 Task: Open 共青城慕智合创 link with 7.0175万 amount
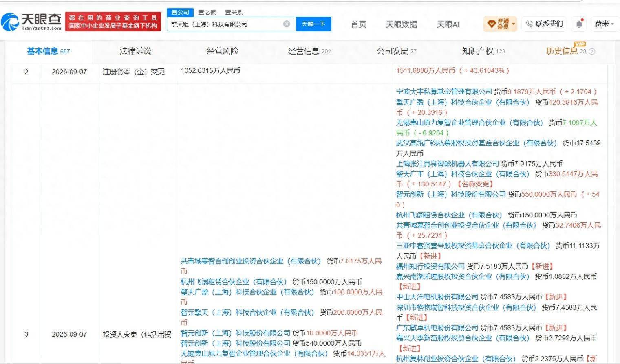click(x=251, y=261)
